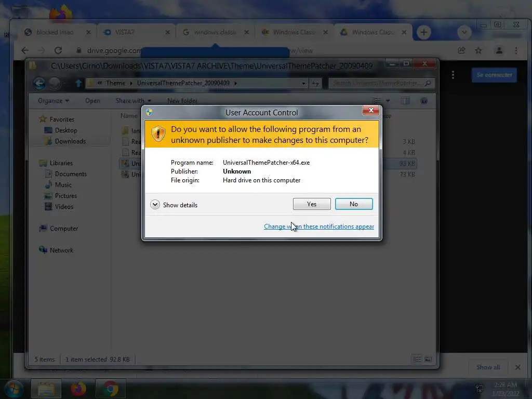Open Change when these notifications appear link
Viewport: 532px width, 399px height.
[x=318, y=227]
